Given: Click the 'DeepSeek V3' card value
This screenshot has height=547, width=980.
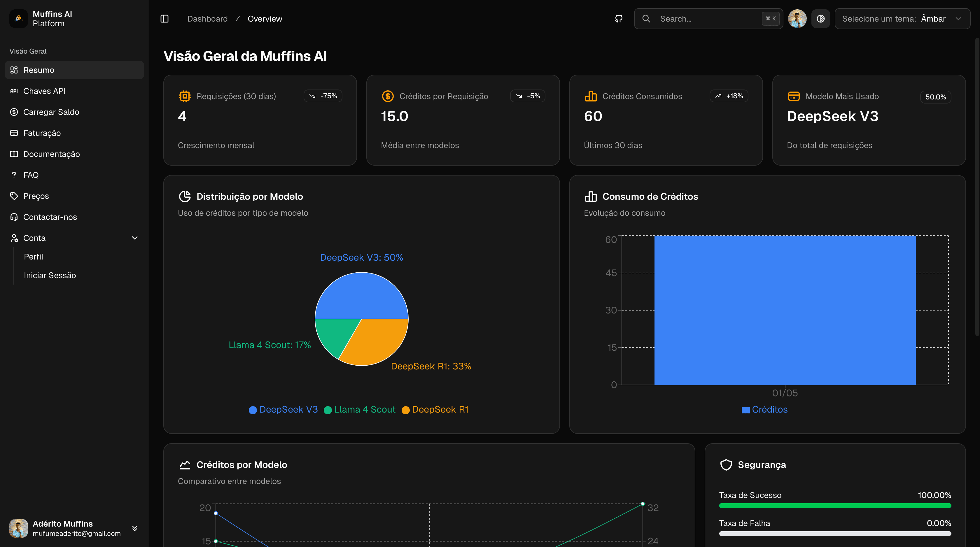Looking at the screenshot, I should (832, 116).
